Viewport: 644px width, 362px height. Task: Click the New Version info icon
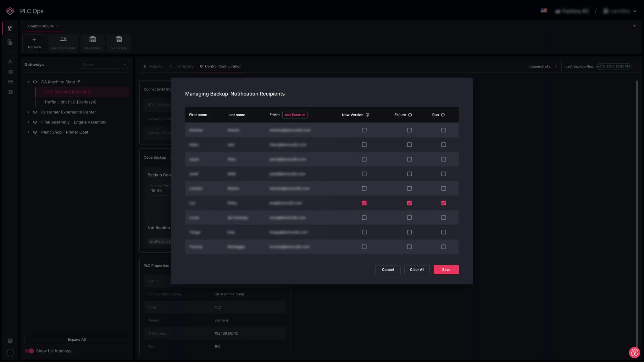pos(367,115)
